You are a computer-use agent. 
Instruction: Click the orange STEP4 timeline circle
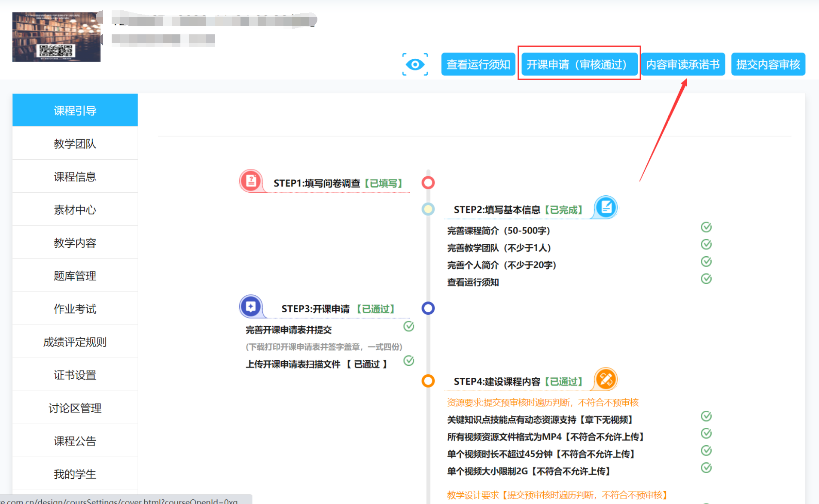point(428,381)
